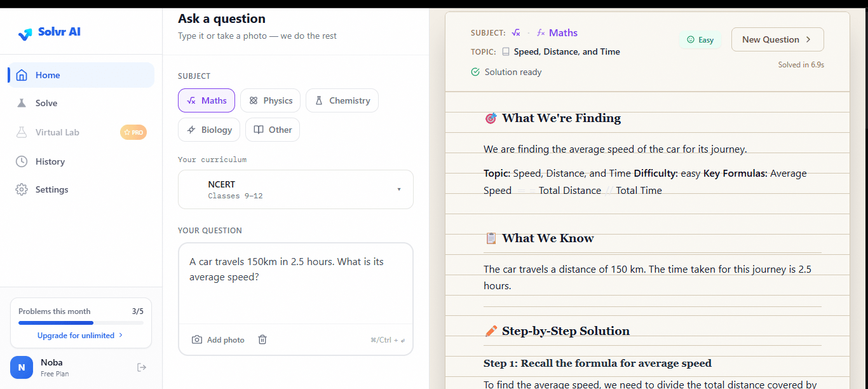Open Settings in the sidebar
The height and width of the screenshot is (389, 868).
click(81, 189)
